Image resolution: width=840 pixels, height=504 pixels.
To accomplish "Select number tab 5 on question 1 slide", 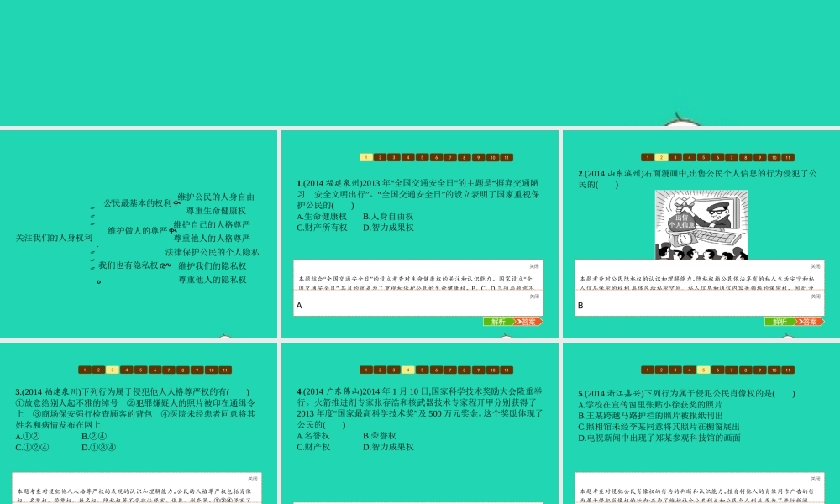I will pyautogui.click(x=423, y=157).
